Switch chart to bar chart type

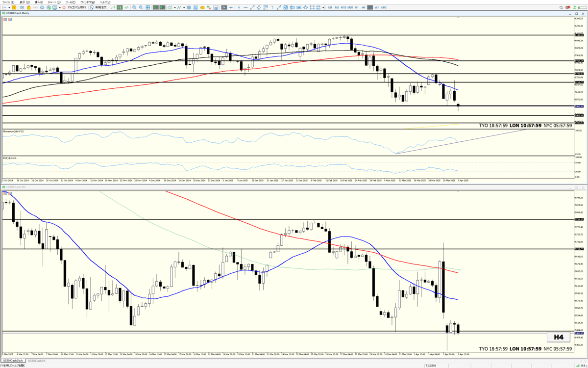pos(113,7)
